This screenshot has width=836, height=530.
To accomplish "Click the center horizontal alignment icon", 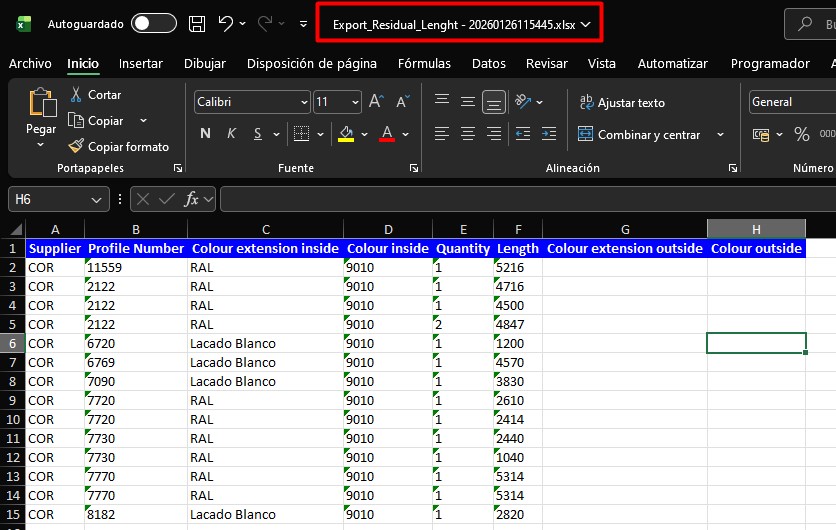I will (x=467, y=134).
